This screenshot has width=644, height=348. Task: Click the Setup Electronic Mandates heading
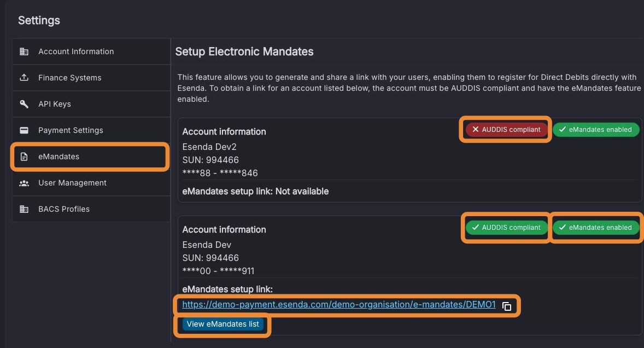click(244, 51)
